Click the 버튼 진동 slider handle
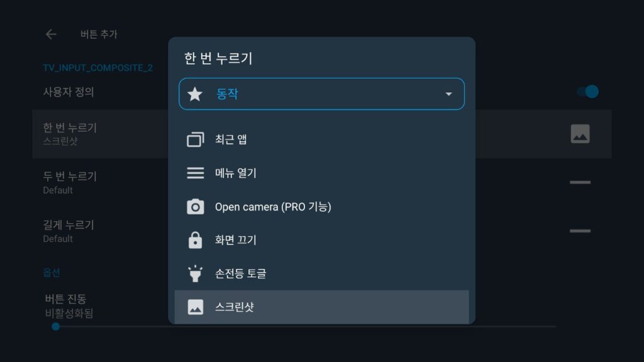 (55, 327)
